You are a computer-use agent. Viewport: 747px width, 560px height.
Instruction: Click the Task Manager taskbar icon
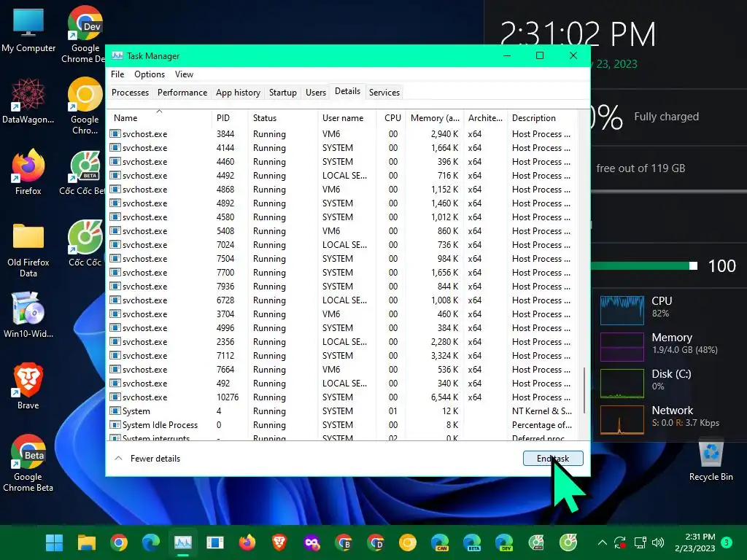pyautogui.click(x=183, y=542)
